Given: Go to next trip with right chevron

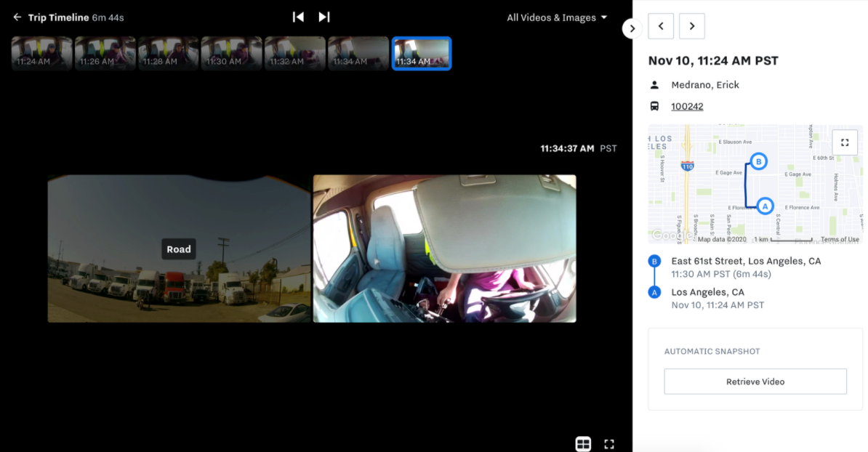Looking at the screenshot, I should click(x=691, y=26).
